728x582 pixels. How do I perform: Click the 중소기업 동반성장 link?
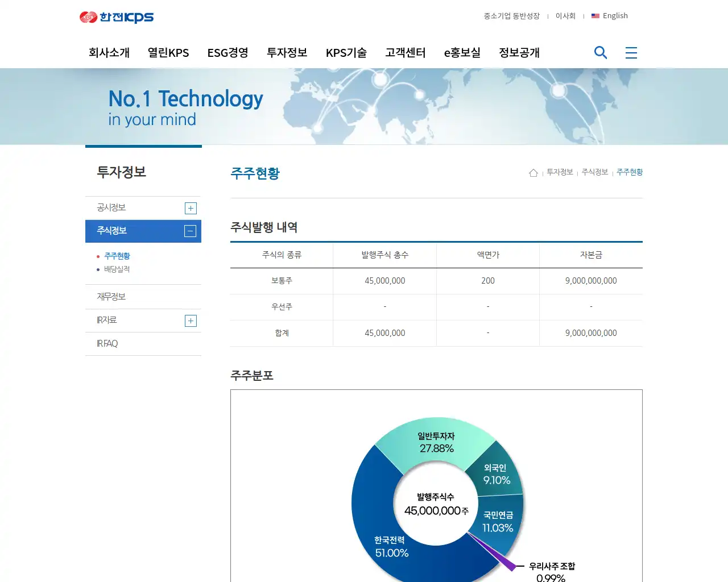tap(513, 16)
